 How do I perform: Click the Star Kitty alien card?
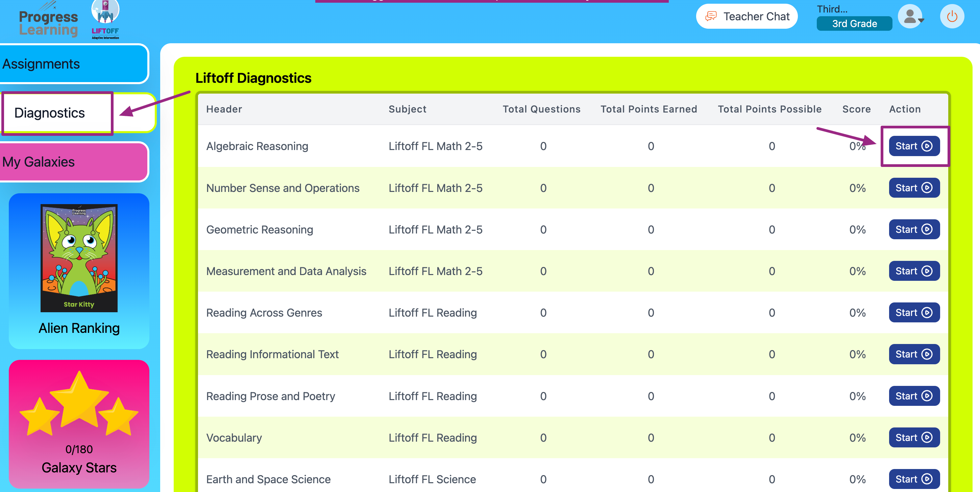[79, 258]
